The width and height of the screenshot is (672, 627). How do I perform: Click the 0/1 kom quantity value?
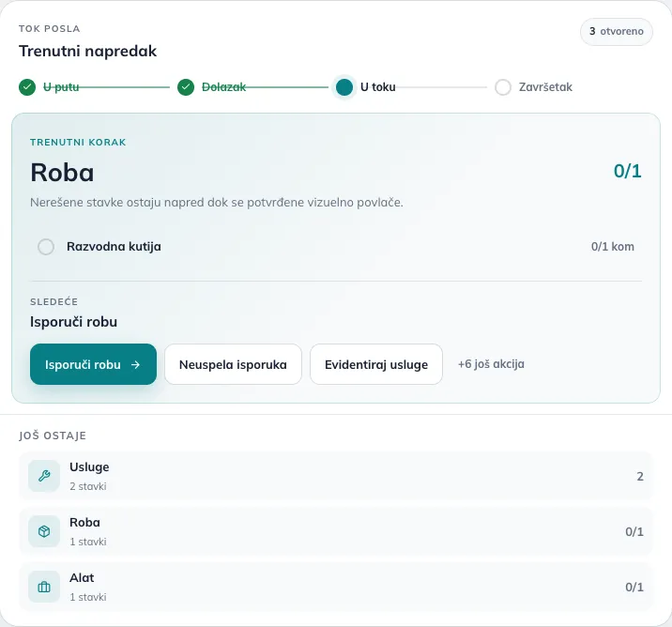pos(613,247)
